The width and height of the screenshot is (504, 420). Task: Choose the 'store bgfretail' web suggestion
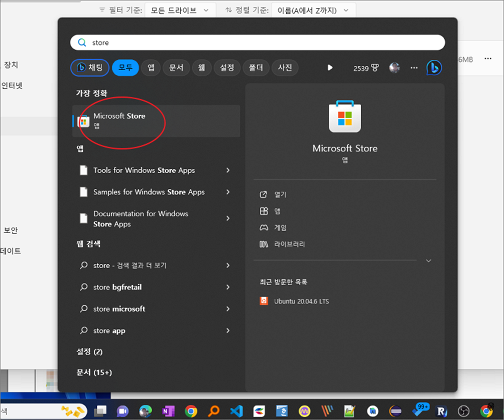[x=117, y=287]
